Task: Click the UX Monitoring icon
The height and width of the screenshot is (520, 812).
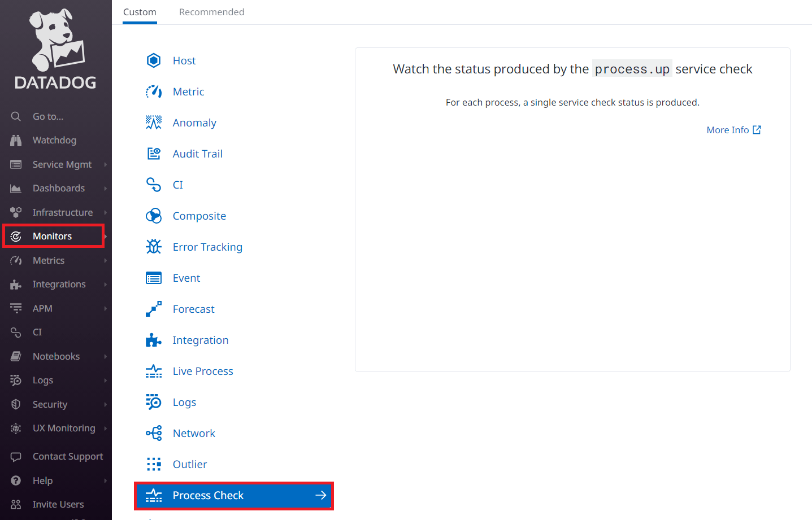Action: click(16, 428)
